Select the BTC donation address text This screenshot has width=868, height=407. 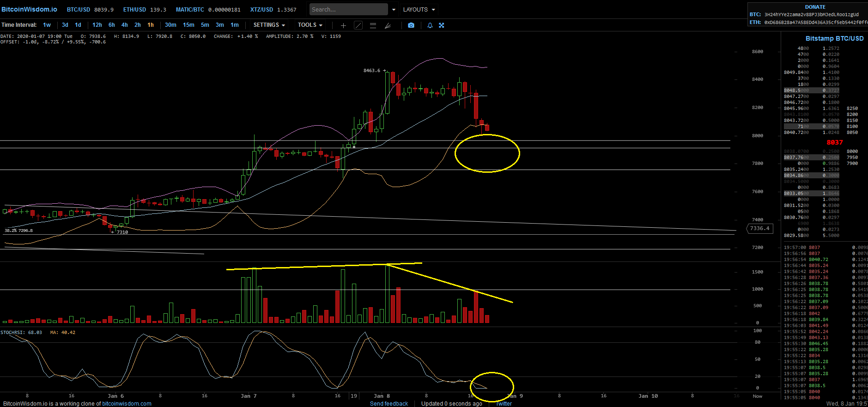pos(812,15)
